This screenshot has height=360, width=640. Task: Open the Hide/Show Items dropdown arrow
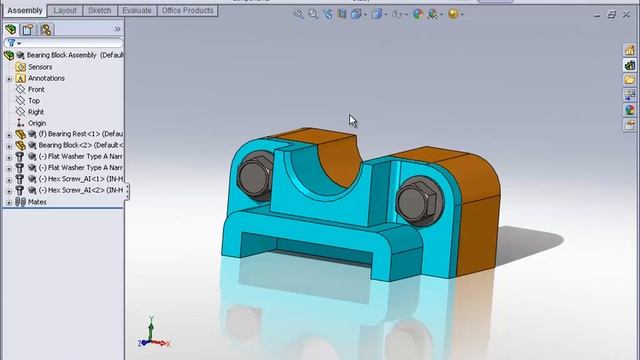tap(406, 15)
